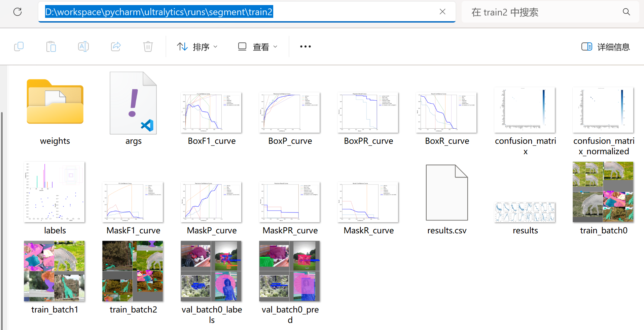This screenshot has width=644, height=330.
Task: Select the MaskF1_curve thumbnail
Action: pyautogui.click(x=133, y=202)
